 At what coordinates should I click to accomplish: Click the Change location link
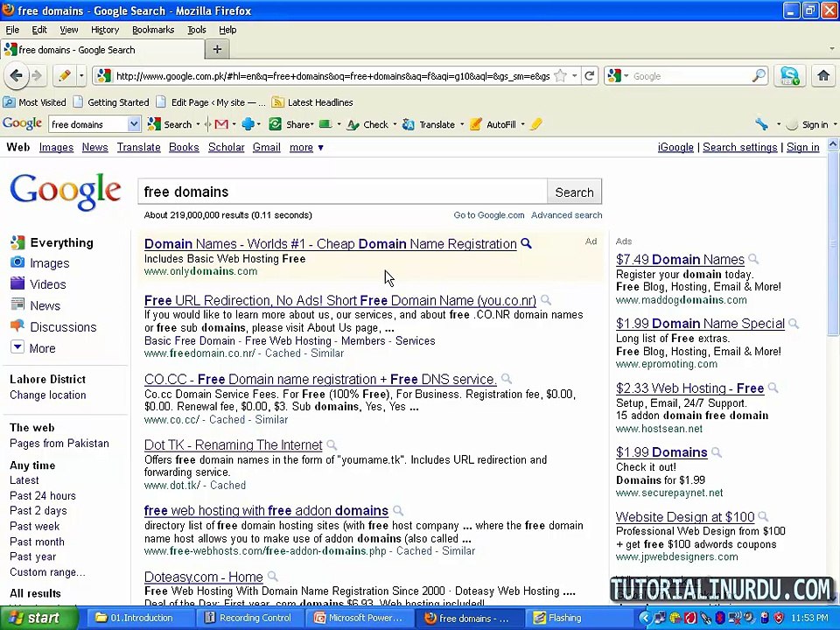[x=47, y=395]
